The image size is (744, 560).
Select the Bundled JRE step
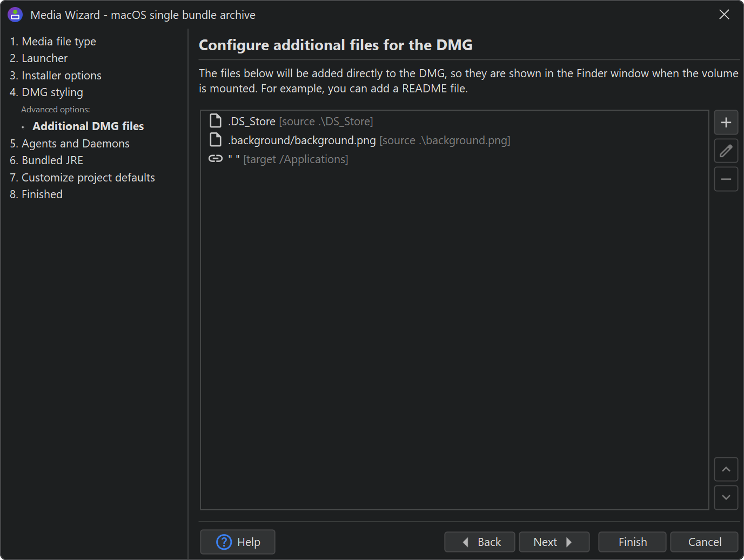46,160
